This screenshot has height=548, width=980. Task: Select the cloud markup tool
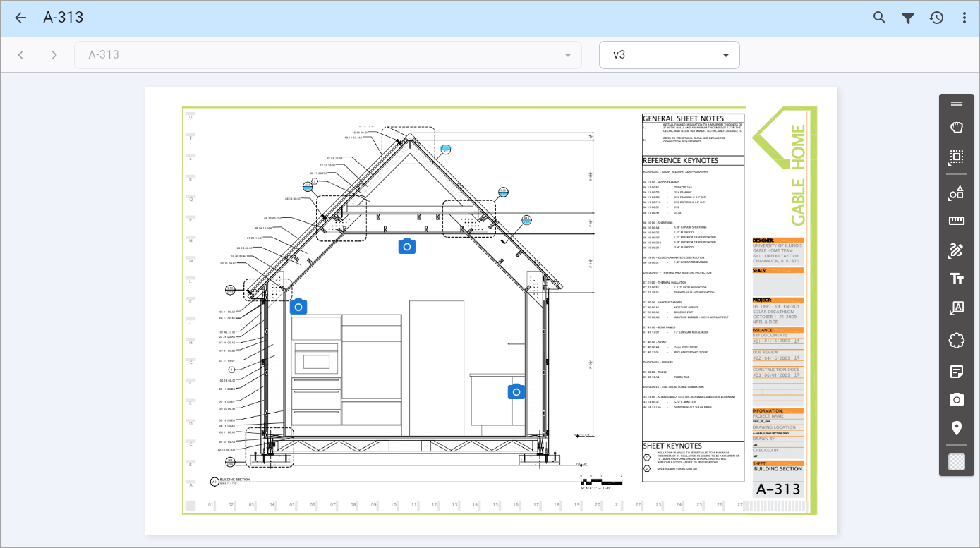957,341
